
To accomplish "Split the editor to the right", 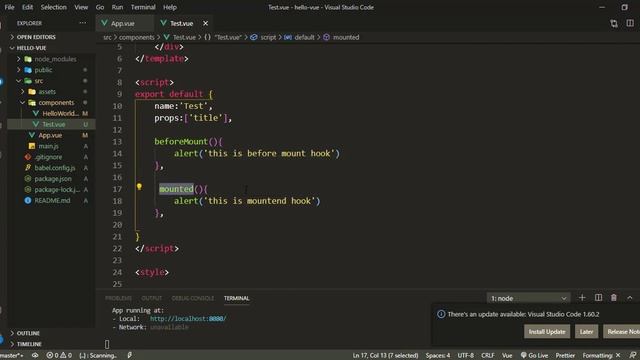I will coord(630,23).
